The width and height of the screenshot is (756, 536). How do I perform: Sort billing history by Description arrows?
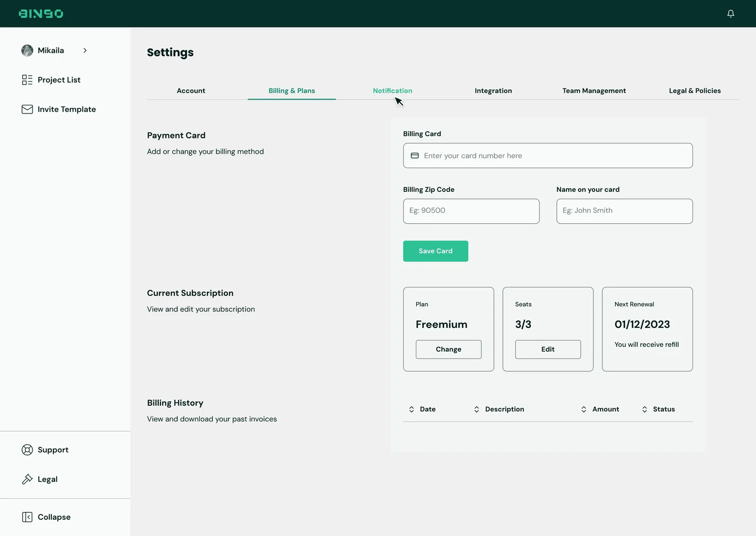coord(477,410)
